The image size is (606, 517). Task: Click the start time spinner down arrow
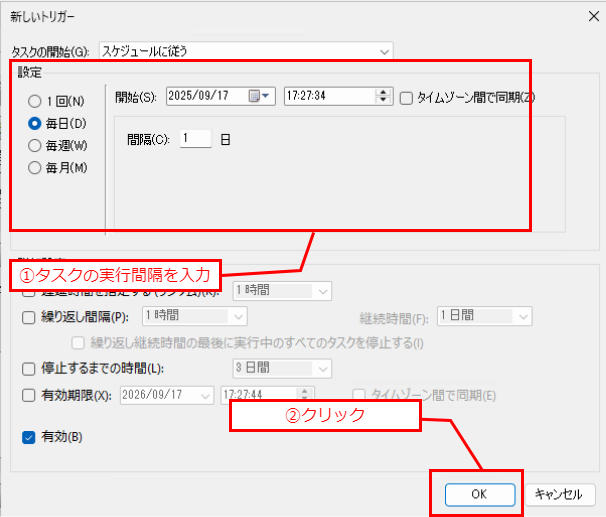(x=383, y=100)
